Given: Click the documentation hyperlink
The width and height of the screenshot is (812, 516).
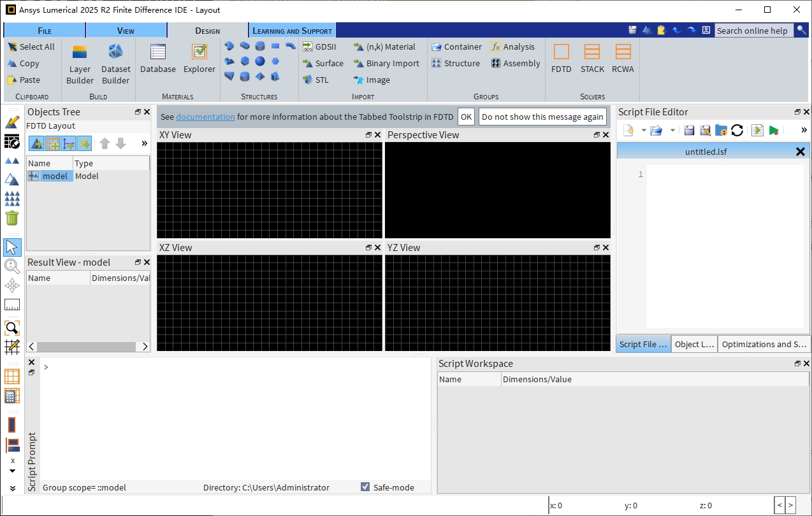Looking at the screenshot, I should pyautogui.click(x=205, y=117).
